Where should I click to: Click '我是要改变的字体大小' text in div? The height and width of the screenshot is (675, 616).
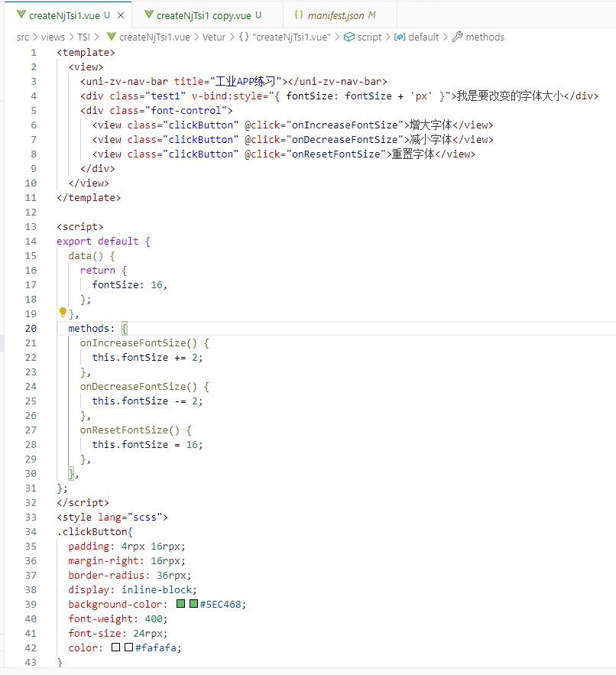[x=510, y=96]
